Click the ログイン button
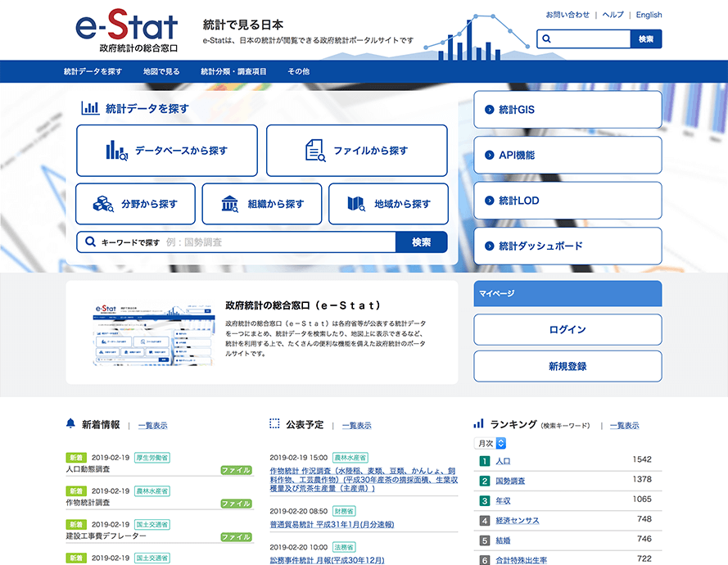The width and height of the screenshot is (728, 565). point(567,329)
